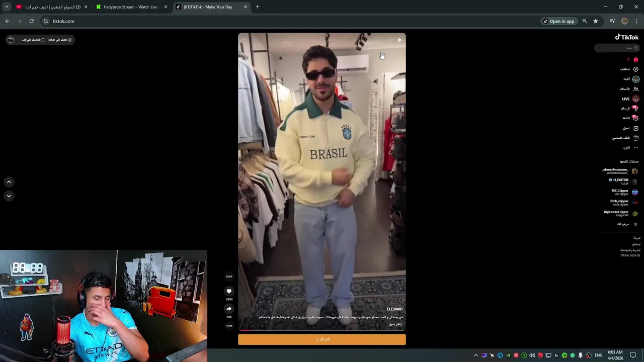Open the ELEVANT creator avatar above like
Image resolution: width=644 pixels, height=362 pixels.
pyautogui.click(x=229, y=276)
